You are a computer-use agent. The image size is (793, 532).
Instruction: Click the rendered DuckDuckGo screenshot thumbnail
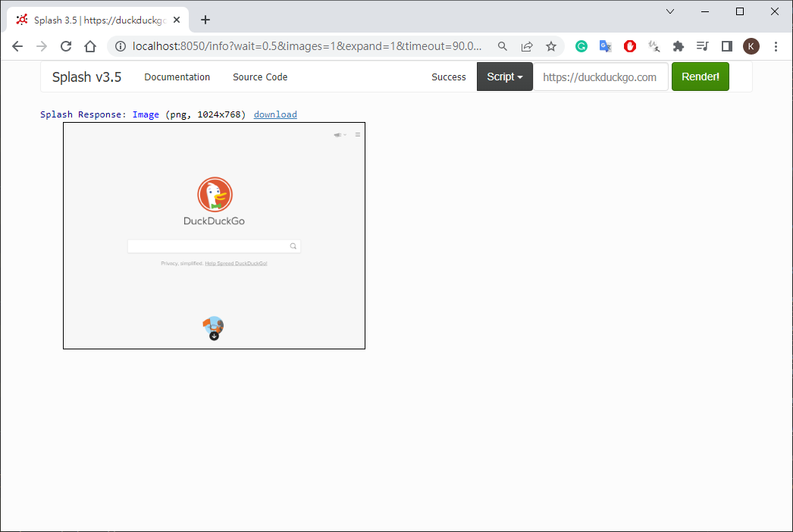click(x=214, y=235)
